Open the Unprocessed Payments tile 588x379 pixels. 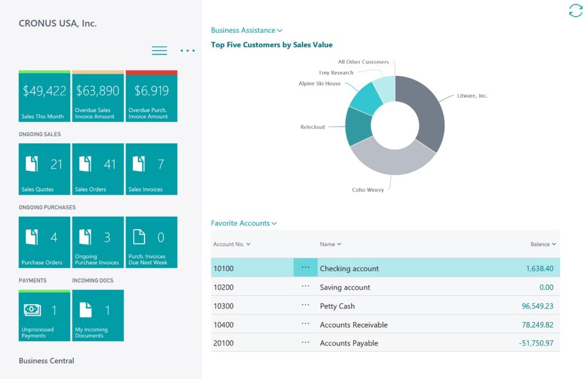pyautogui.click(x=44, y=315)
